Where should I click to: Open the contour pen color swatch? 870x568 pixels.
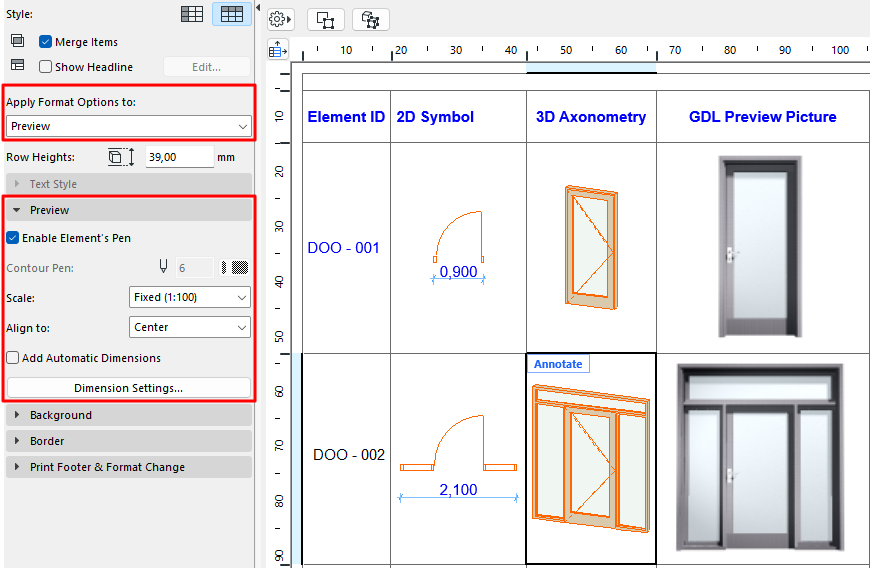(x=240, y=267)
